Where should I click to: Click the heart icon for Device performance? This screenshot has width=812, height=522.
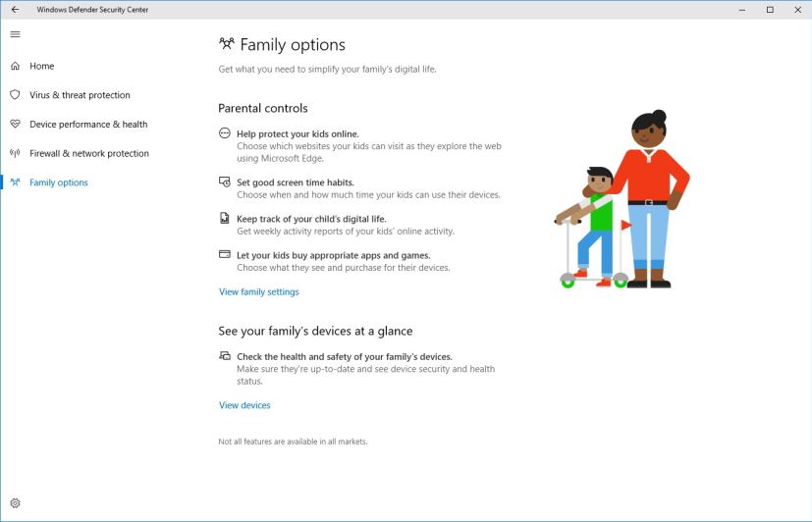coord(15,125)
